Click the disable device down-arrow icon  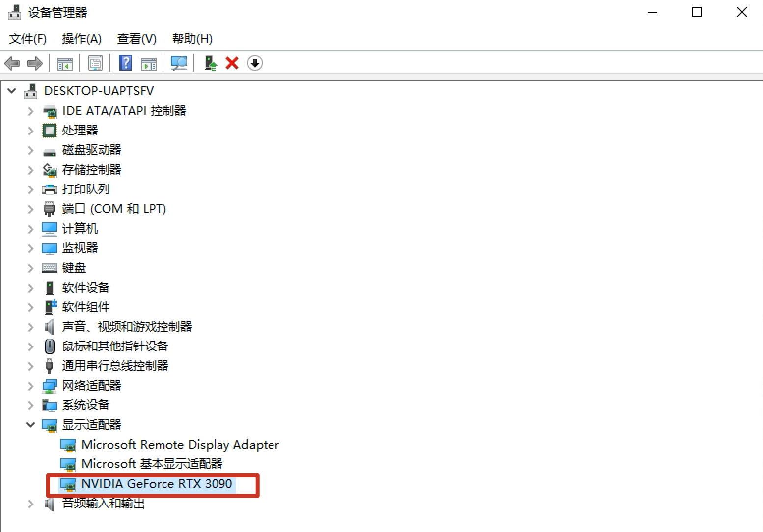click(x=255, y=63)
